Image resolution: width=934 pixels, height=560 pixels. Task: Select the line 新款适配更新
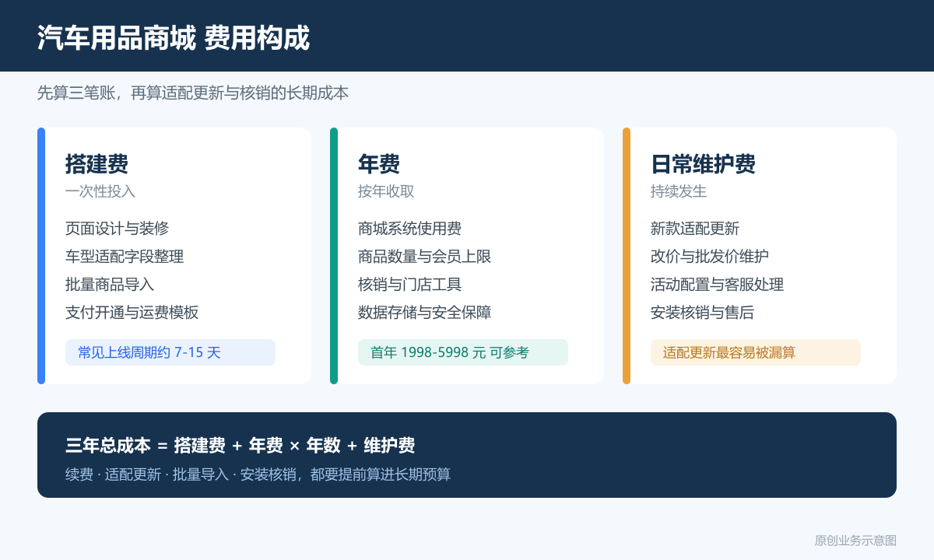pyautogui.click(x=695, y=229)
